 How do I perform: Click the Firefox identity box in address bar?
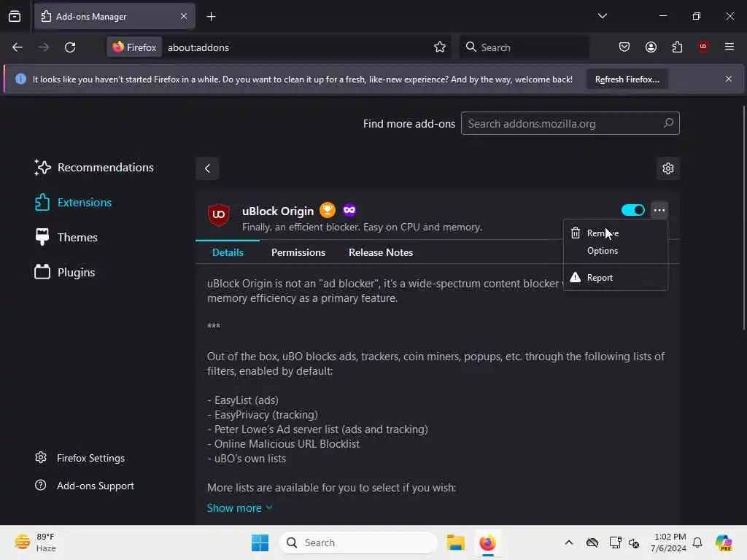[x=134, y=47]
